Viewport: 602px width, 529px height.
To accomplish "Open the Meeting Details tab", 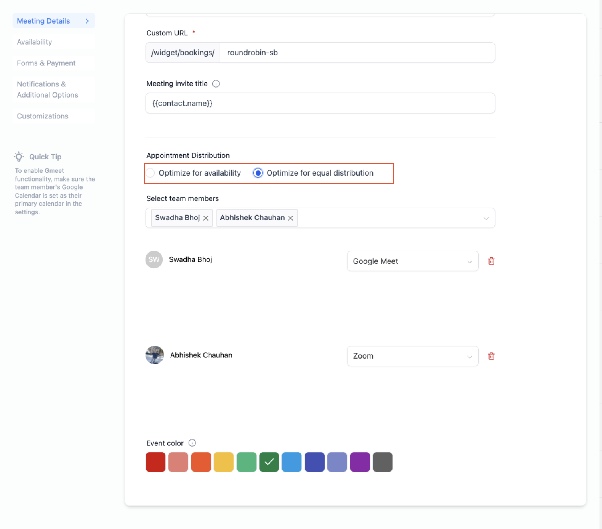I will pyautogui.click(x=54, y=21).
